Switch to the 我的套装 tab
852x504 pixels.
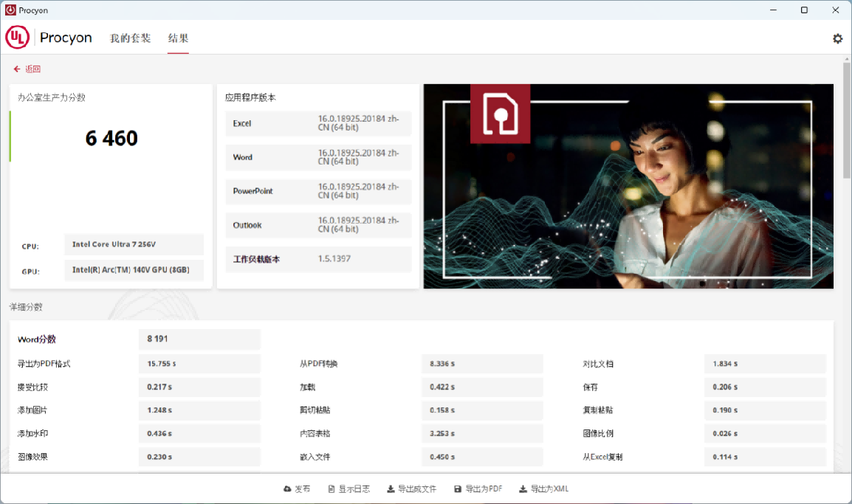click(130, 38)
